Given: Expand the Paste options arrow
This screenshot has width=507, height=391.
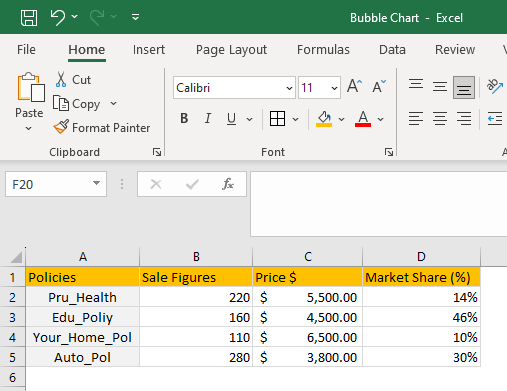Looking at the screenshot, I should pos(29,128).
